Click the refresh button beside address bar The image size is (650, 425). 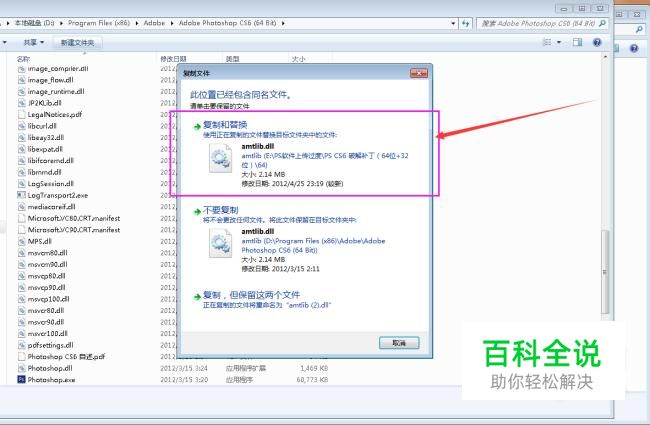466,23
